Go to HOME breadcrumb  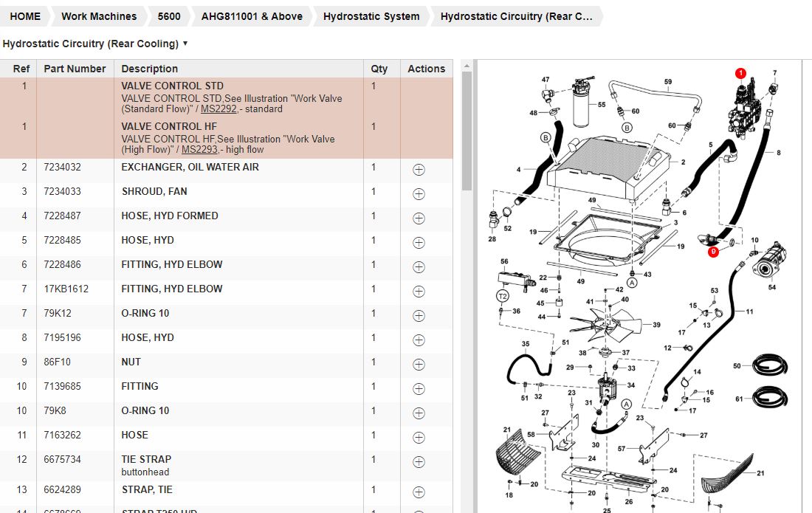(25, 16)
